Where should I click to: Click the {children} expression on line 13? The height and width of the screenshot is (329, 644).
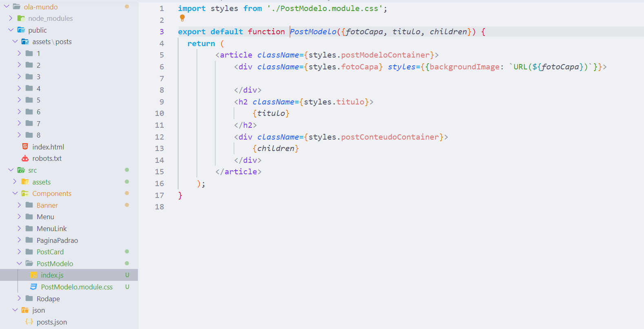[276, 149]
